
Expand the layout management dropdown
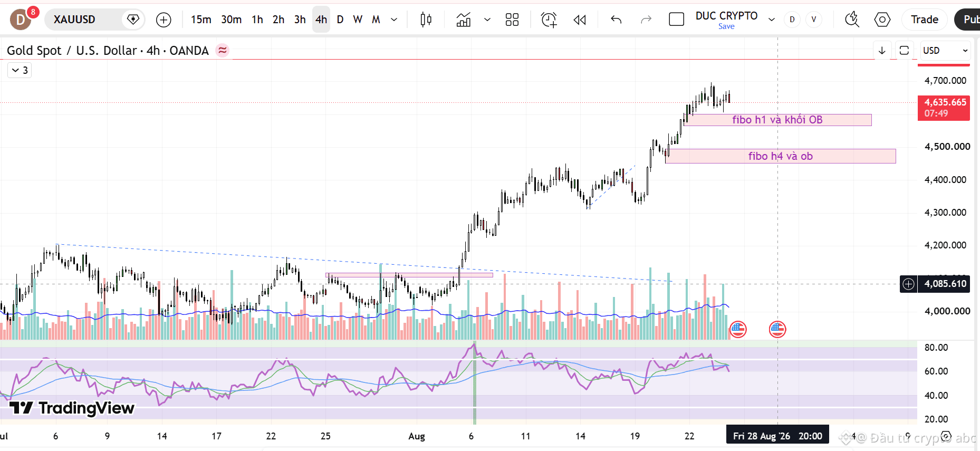click(x=772, y=20)
